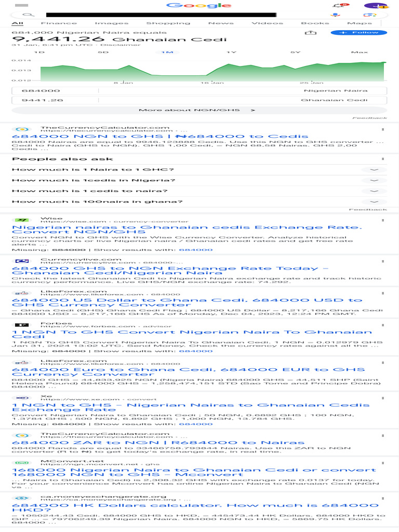Open three-dot menu for Forbes result
The height and width of the screenshot is (532, 399).
click(x=383, y=325)
